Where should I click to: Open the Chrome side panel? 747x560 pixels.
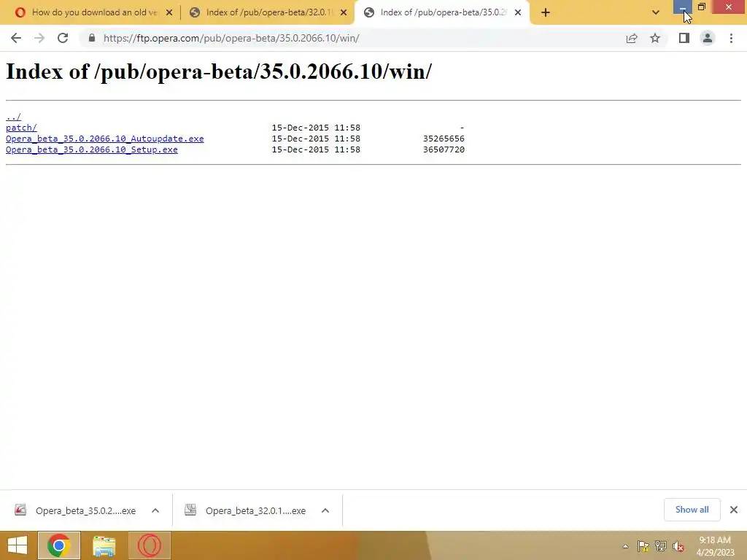tap(684, 38)
